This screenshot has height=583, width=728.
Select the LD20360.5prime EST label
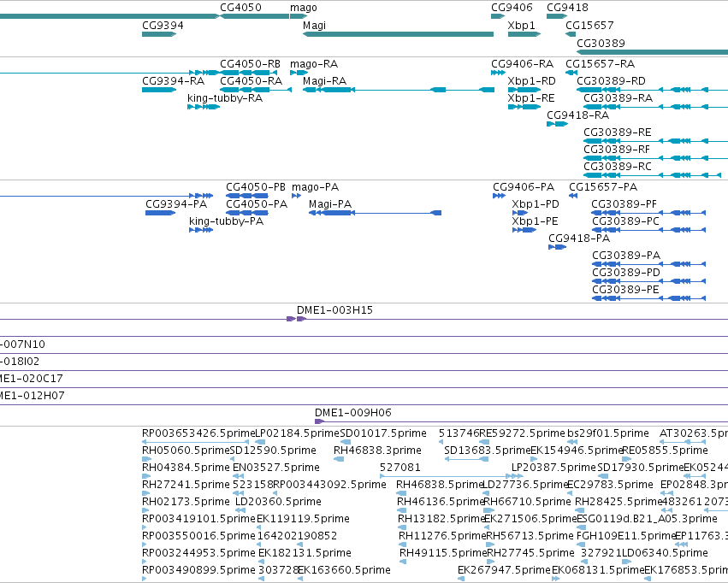click(x=279, y=502)
